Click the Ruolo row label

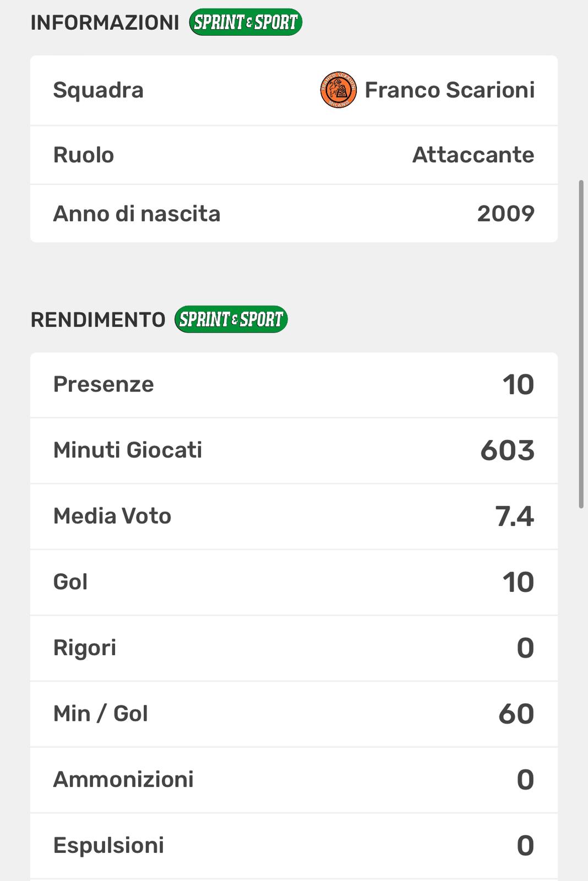(83, 155)
